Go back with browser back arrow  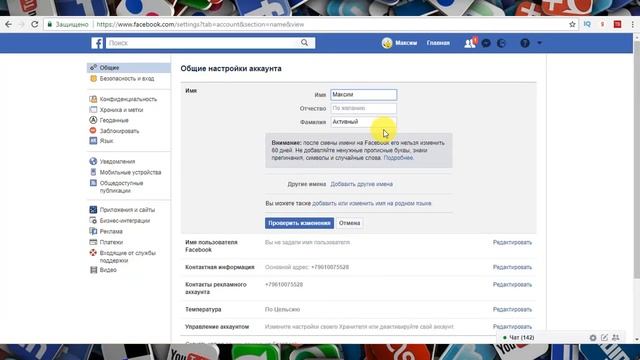9,24
